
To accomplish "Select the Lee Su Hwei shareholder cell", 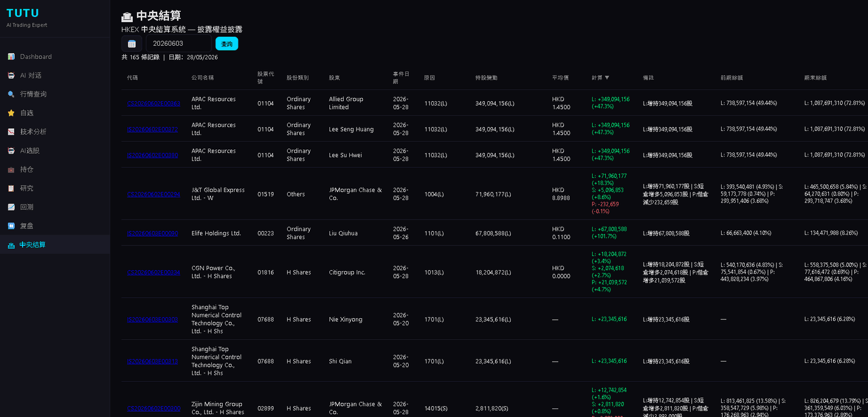I will tap(345, 155).
